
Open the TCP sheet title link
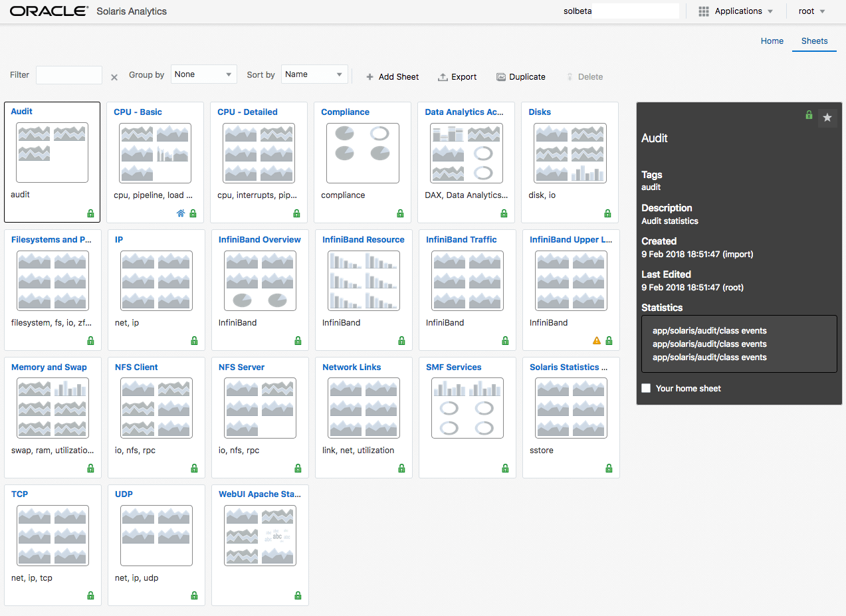(x=20, y=494)
